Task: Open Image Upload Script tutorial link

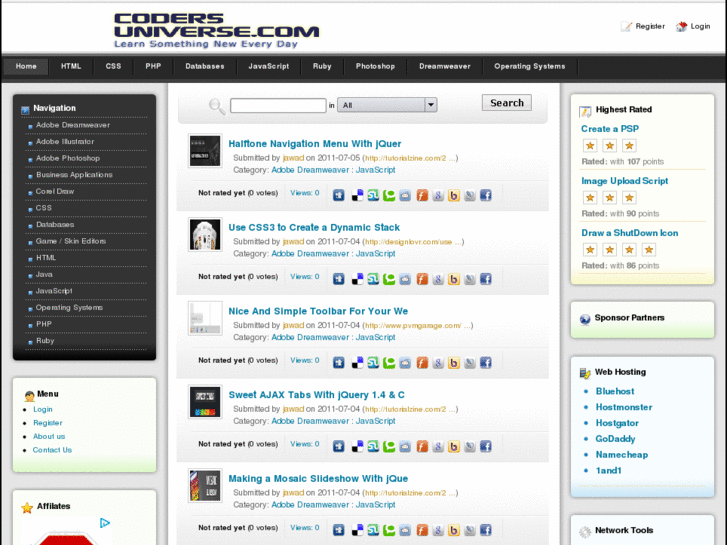Action: (x=625, y=181)
